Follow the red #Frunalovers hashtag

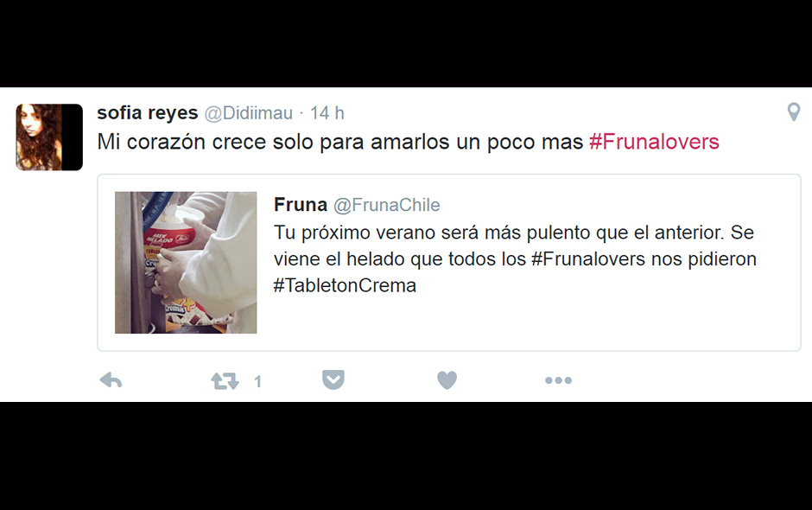coord(654,142)
